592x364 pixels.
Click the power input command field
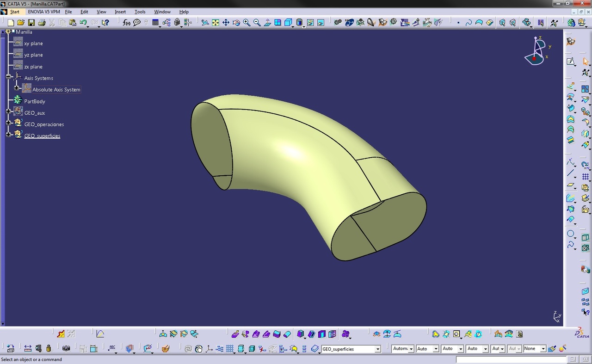[511, 359]
